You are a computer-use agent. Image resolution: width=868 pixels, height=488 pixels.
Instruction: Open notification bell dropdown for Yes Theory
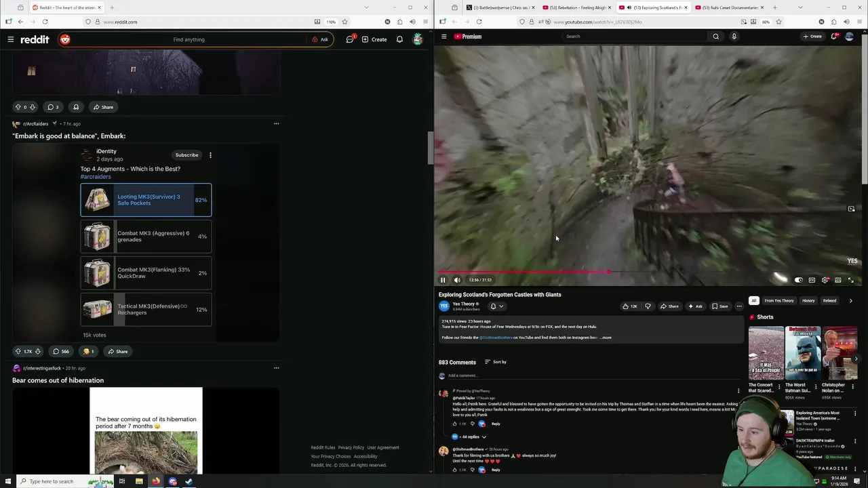click(x=496, y=306)
